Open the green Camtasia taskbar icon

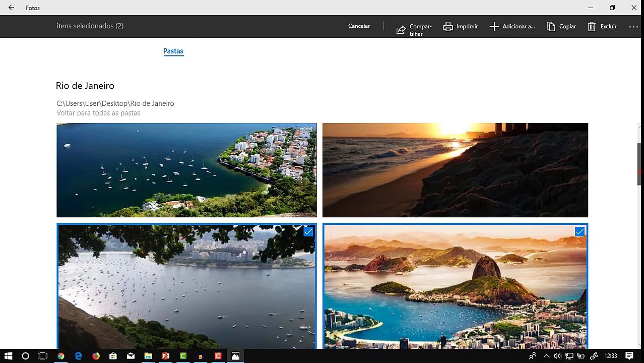point(183,356)
